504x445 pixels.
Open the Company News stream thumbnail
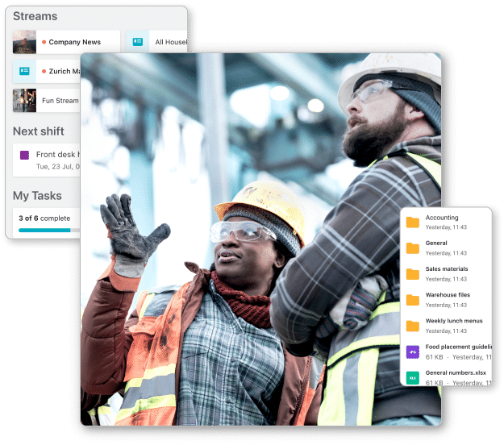[24, 42]
